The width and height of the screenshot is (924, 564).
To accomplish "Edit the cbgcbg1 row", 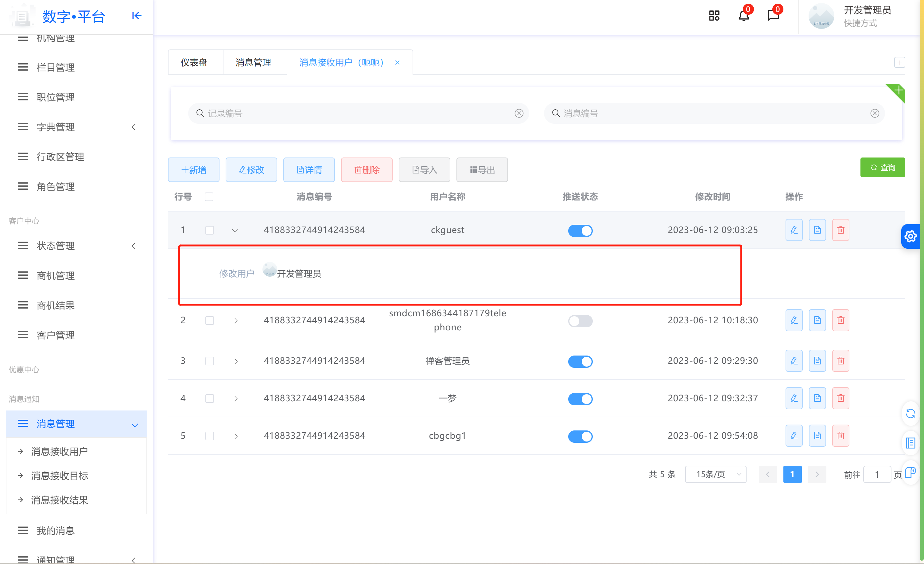I will [x=794, y=436].
